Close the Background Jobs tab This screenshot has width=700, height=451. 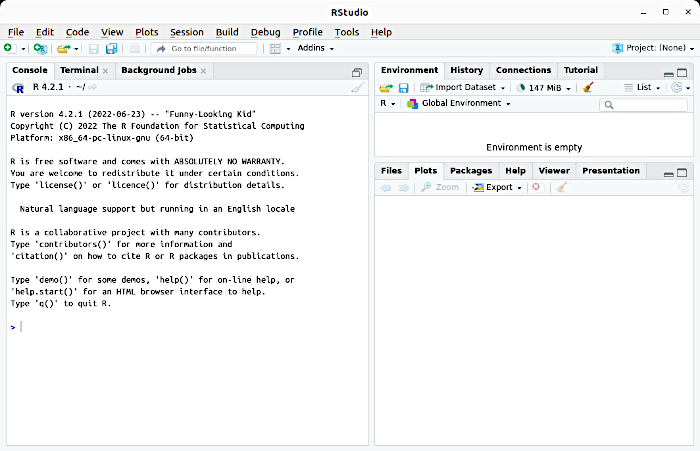click(203, 71)
